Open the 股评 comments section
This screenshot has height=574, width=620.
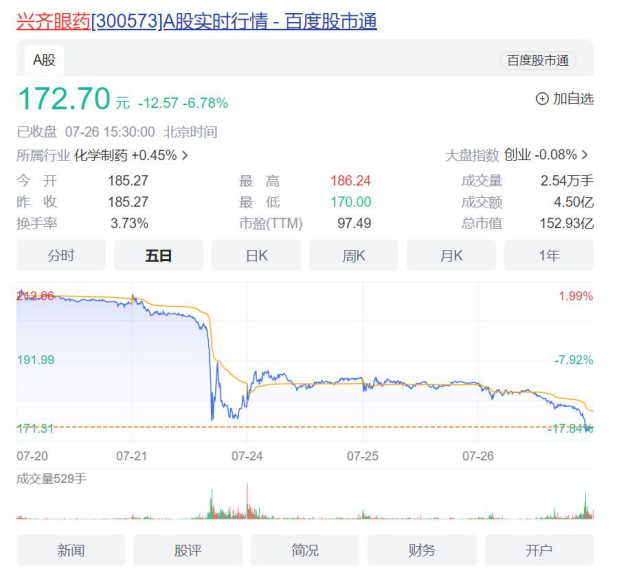click(x=188, y=550)
